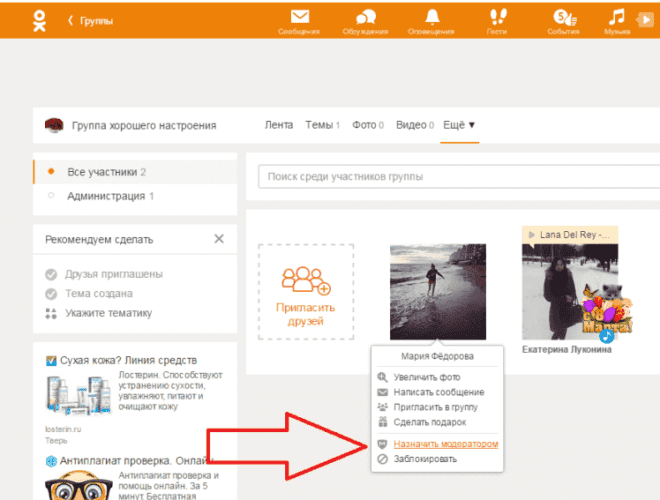Expand the Ещё dropdown tab

459,125
